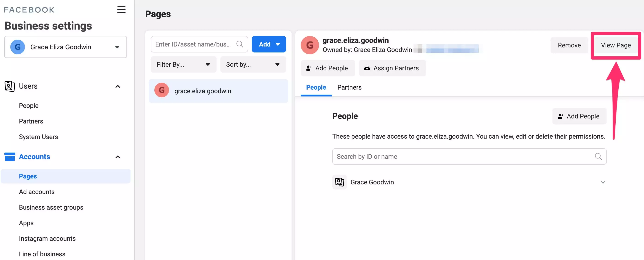Screen dimensions: 644x260
Task: Click the Remove button
Action: coord(569,45)
